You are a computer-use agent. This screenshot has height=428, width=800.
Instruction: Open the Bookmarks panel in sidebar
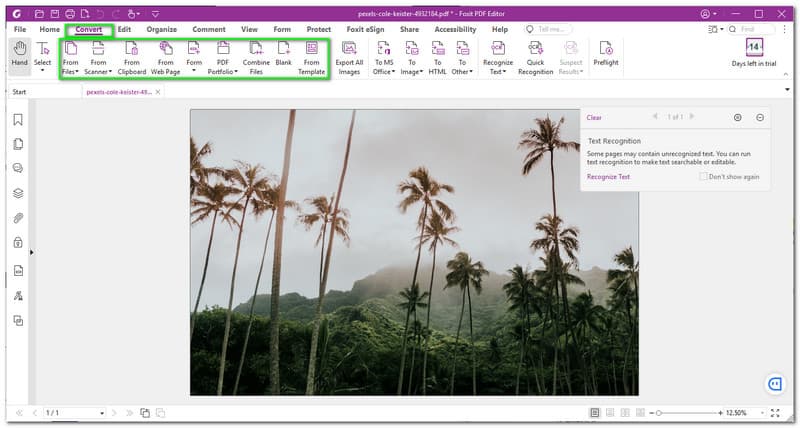click(18, 120)
